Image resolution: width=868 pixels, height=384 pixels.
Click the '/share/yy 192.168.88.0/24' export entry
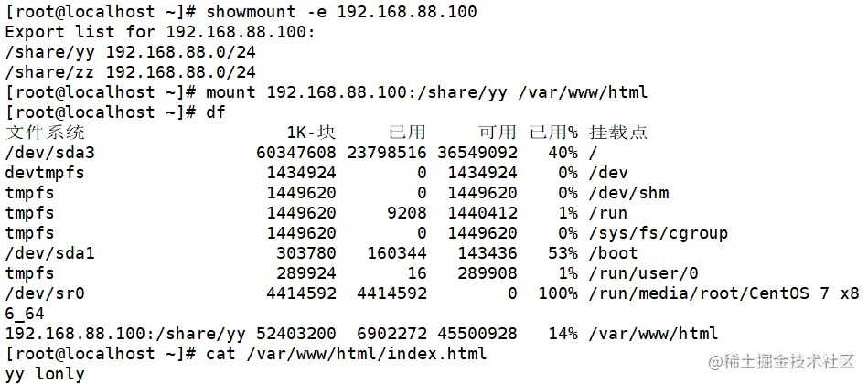click(130, 52)
